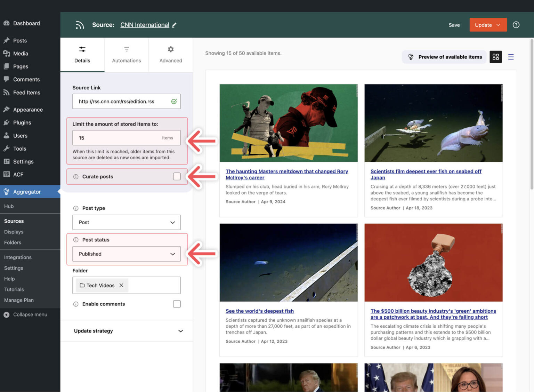Click the Post status info icon

(x=76, y=240)
